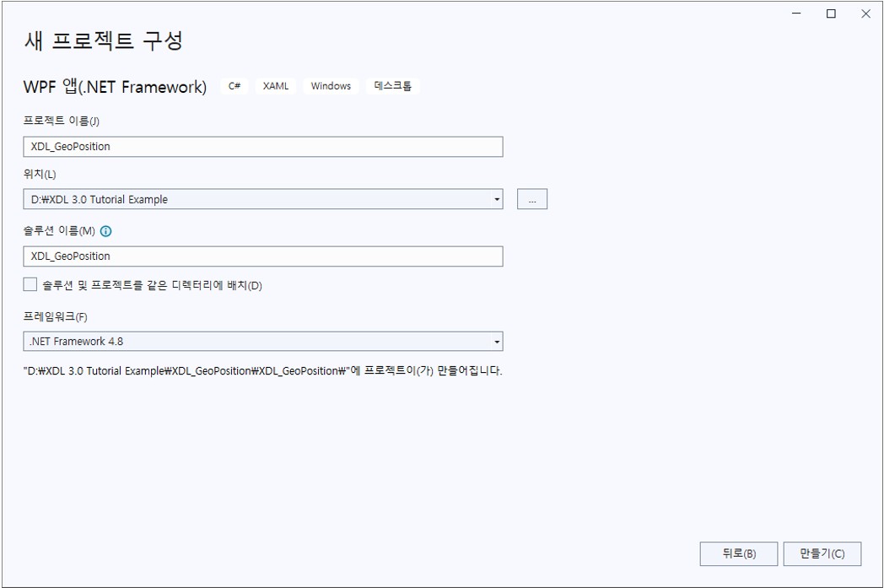The image size is (884, 588).
Task: Maximize the dialog window
Action: 831,13
